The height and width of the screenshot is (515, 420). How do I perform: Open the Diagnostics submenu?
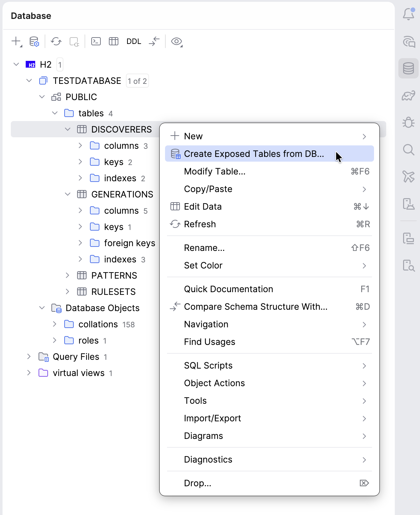click(x=270, y=460)
